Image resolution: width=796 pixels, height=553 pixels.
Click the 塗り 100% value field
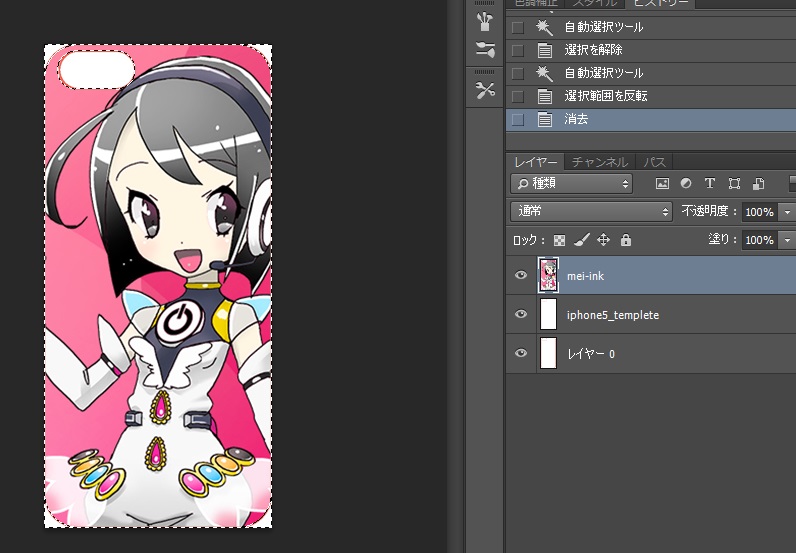(759, 240)
